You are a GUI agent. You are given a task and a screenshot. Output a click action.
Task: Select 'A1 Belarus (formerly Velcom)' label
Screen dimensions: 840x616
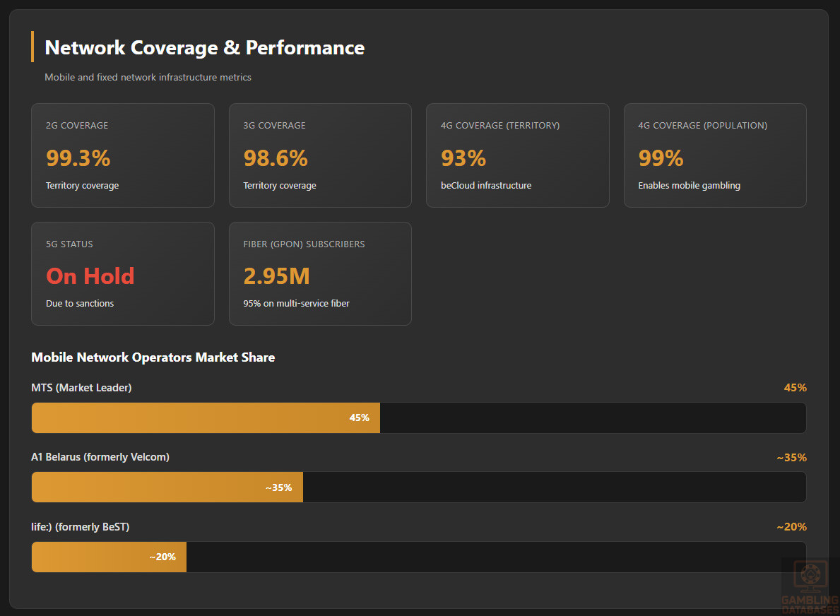point(100,457)
